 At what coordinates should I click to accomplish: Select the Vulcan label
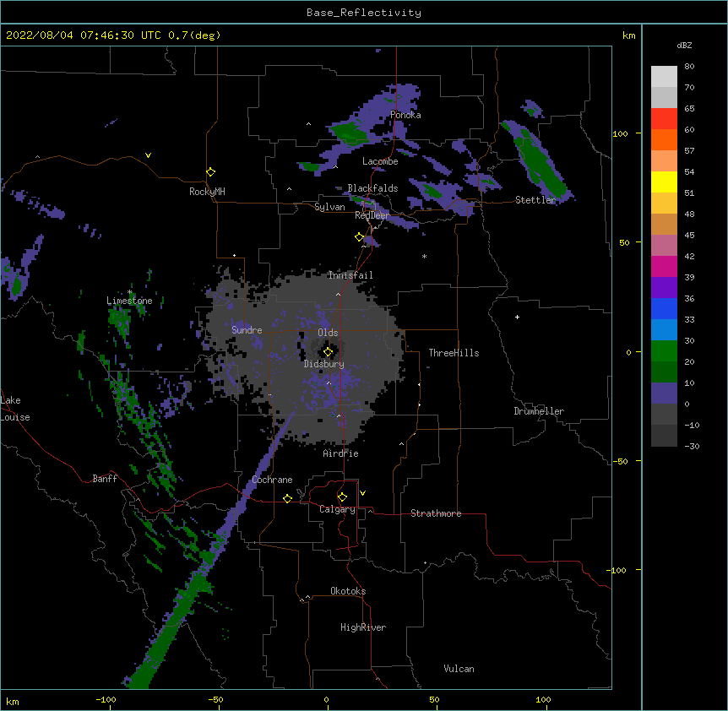(x=459, y=669)
